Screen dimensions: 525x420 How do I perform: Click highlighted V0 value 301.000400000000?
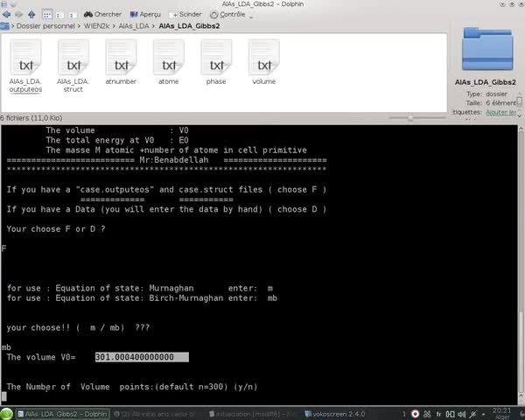(x=142, y=357)
